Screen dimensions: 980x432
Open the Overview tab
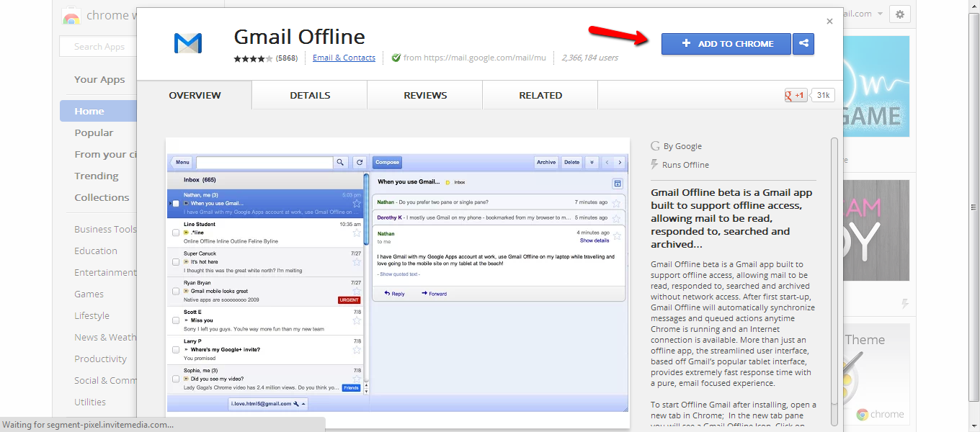(195, 95)
